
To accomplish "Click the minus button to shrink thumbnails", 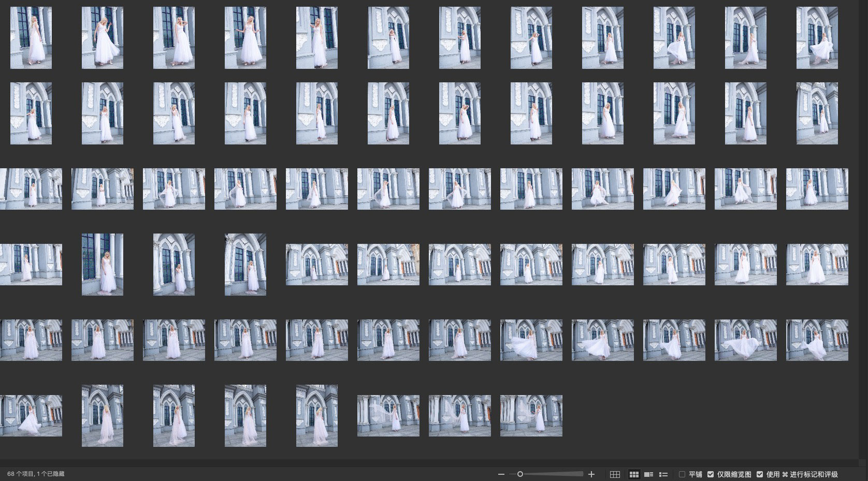I will tap(501, 474).
